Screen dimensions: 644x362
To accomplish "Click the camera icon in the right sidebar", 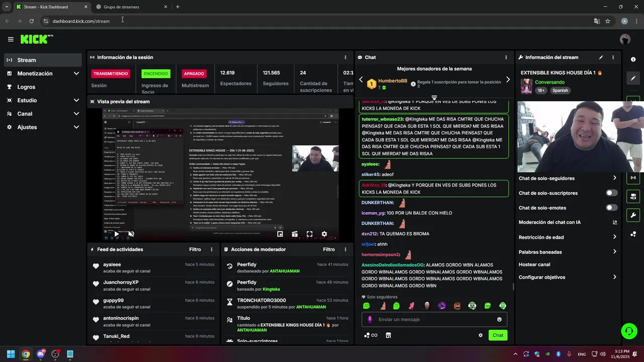I will click(633, 197).
